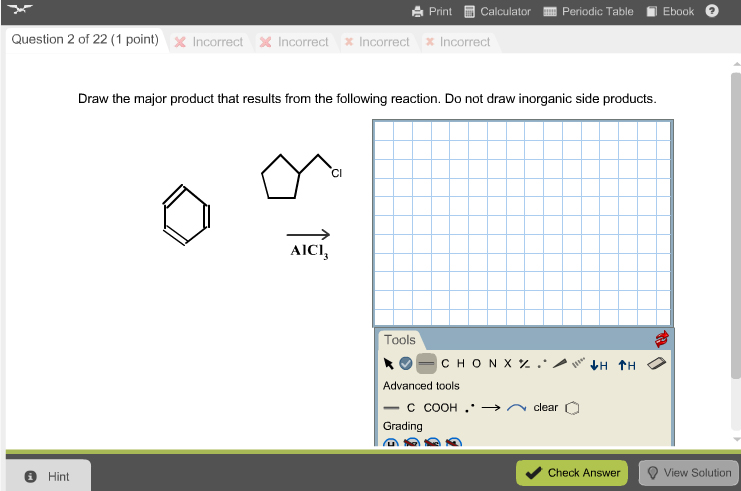Click Print in the top bar
Viewport: 741px width, 491px height.
pyautogui.click(x=431, y=11)
